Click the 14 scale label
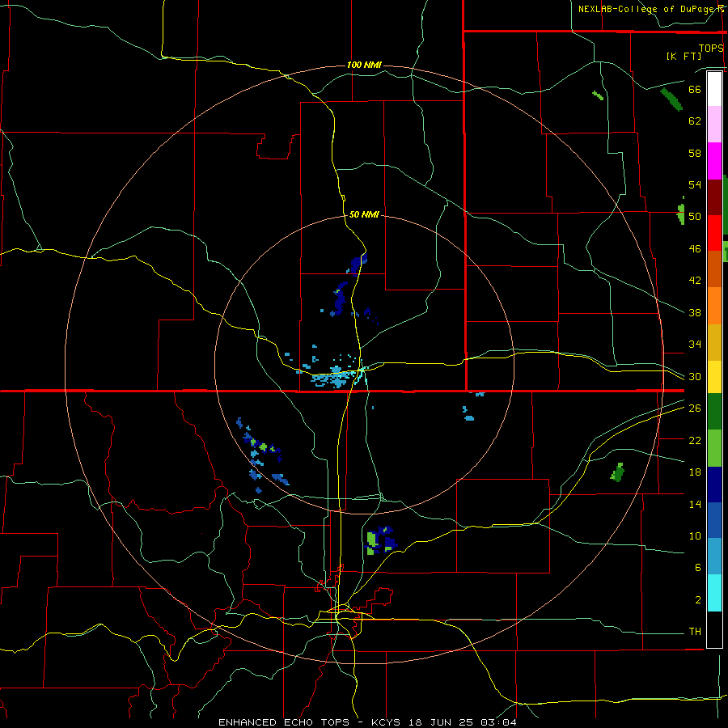The width and height of the screenshot is (728, 728). 695,504
